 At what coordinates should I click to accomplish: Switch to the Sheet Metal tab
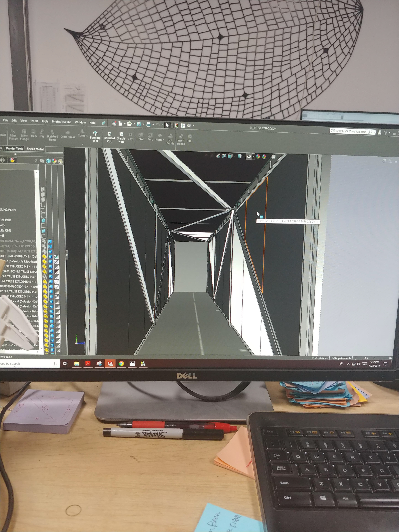pos(35,149)
